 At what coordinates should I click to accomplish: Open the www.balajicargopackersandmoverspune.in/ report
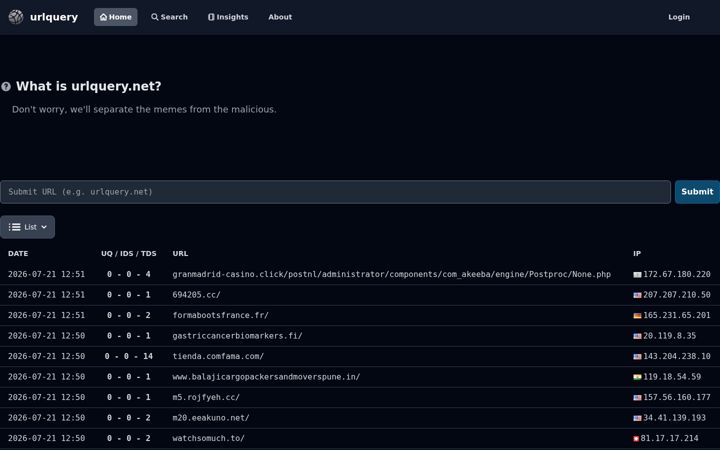coord(266,377)
